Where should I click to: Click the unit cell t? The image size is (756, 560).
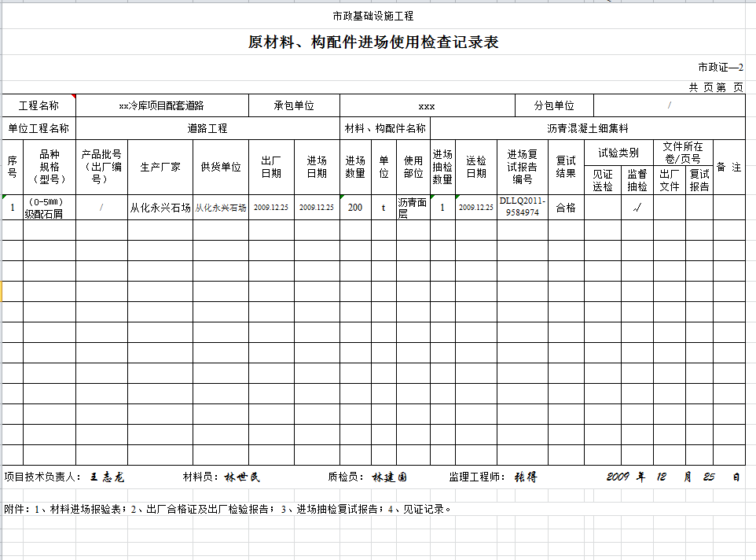coord(384,208)
